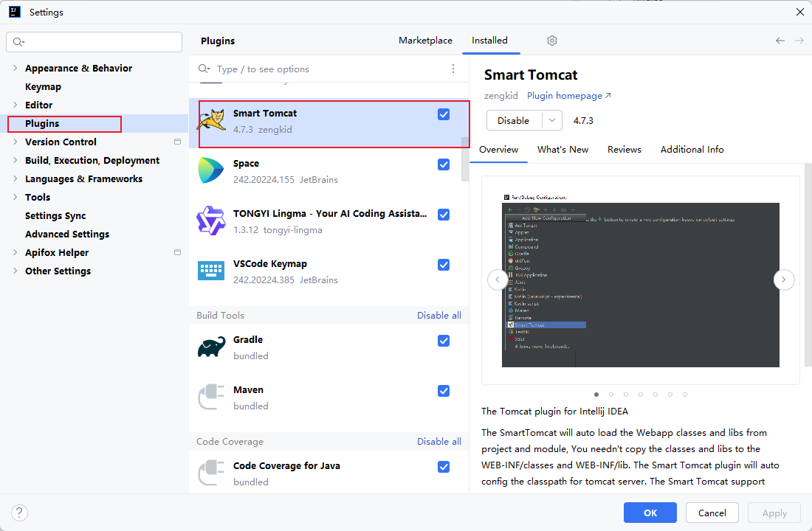Click the Space plugin logo
Viewport: 812px width, 531px height.
pyautogui.click(x=211, y=171)
